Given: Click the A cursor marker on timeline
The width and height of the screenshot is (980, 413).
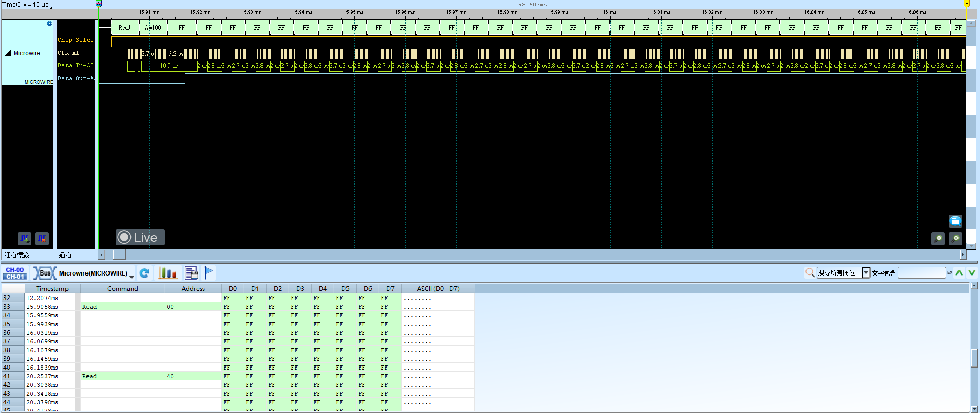Looking at the screenshot, I should pyautogui.click(x=99, y=3).
